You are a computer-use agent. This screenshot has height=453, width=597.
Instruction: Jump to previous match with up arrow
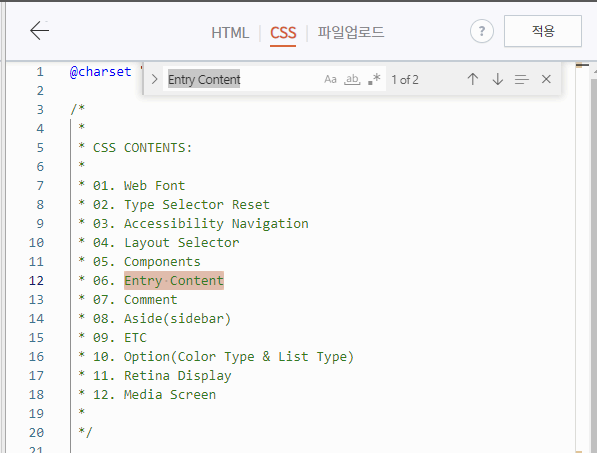472,79
